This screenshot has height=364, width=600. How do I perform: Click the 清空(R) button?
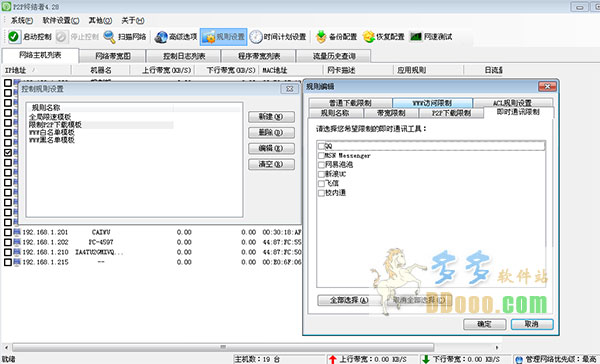(x=271, y=164)
